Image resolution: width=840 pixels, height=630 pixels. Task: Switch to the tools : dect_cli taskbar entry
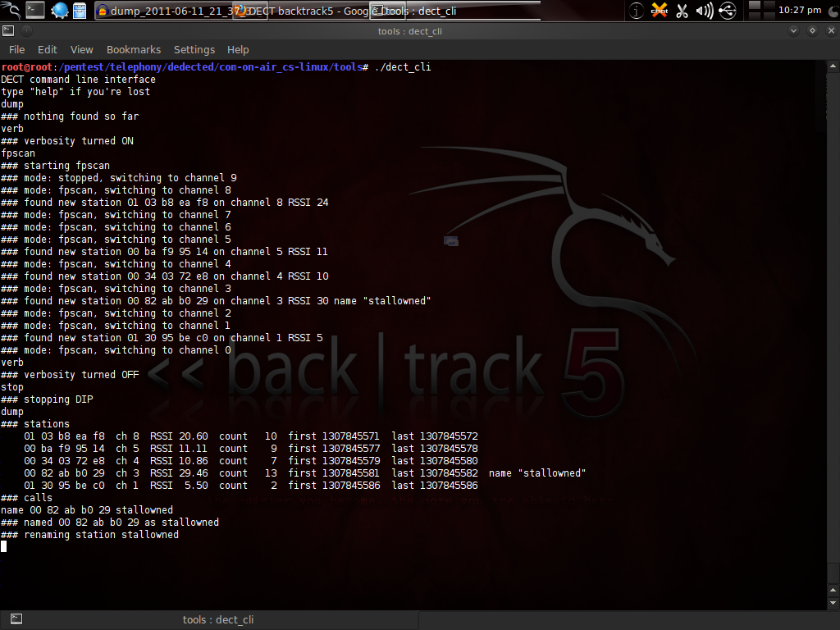[455, 11]
